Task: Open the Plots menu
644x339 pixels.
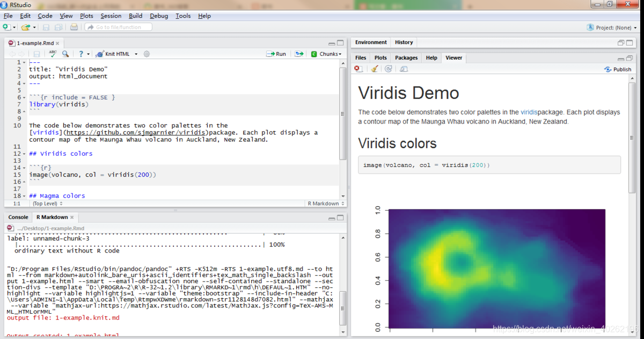Action: pyautogui.click(x=86, y=16)
